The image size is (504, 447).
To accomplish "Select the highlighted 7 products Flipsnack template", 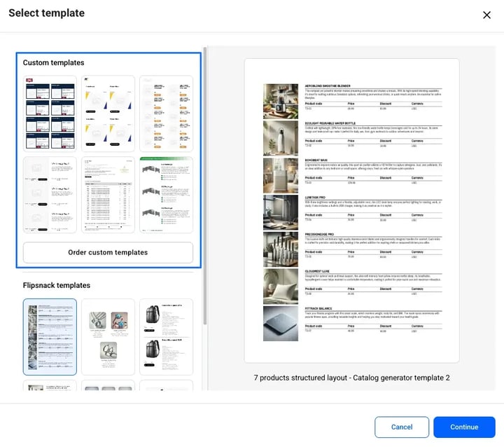I will 50,337.
